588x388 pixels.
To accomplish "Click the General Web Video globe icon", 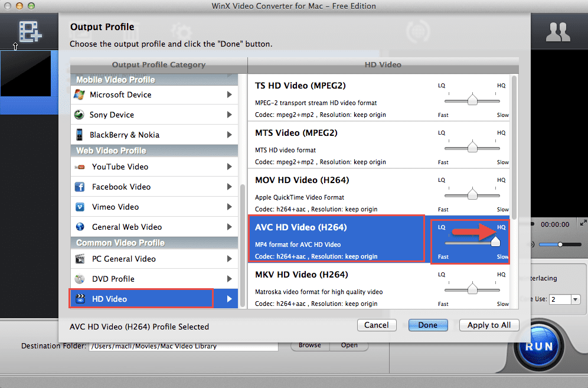I will 80,227.
